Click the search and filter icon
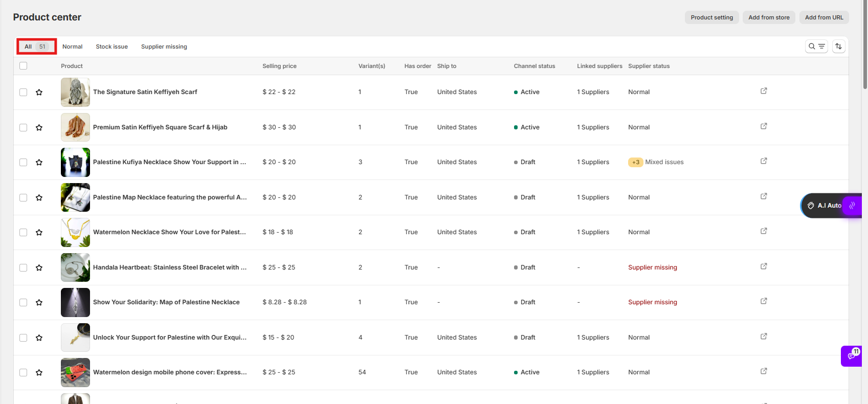Viewport: 868px width, 404px height. coord(816,47)
